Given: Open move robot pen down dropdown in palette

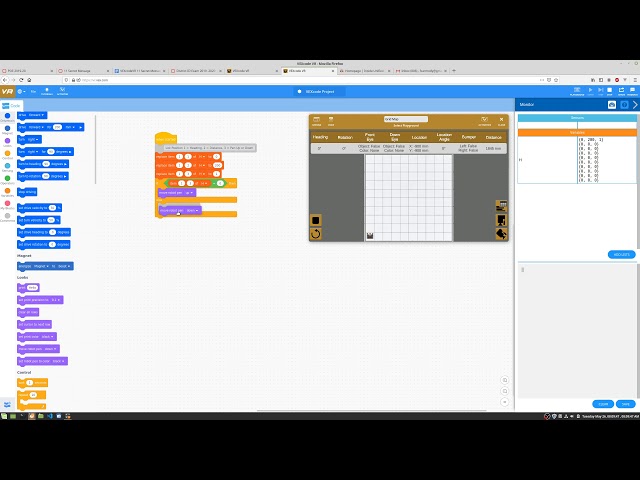Looking at the screenshot, I should 50,349.
